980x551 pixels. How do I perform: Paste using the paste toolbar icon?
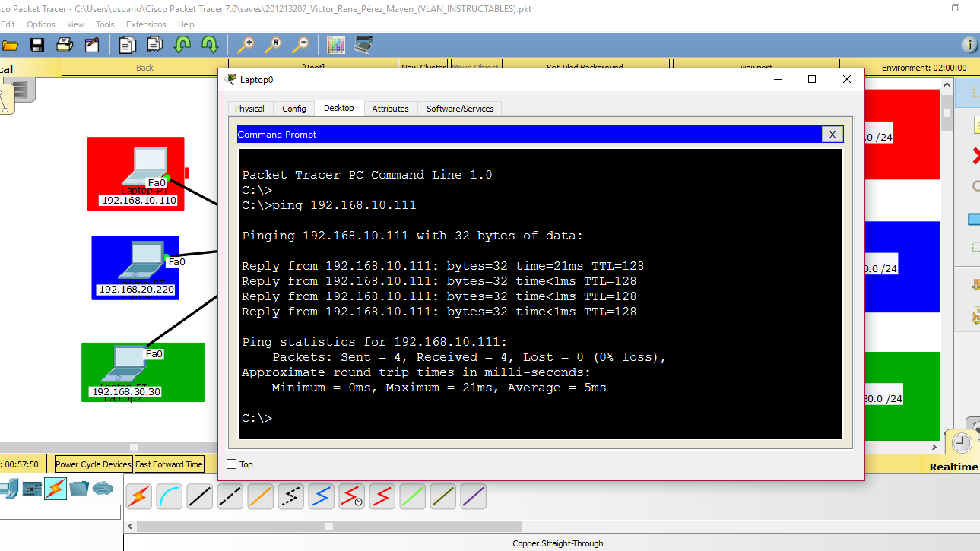coord(155,45)
